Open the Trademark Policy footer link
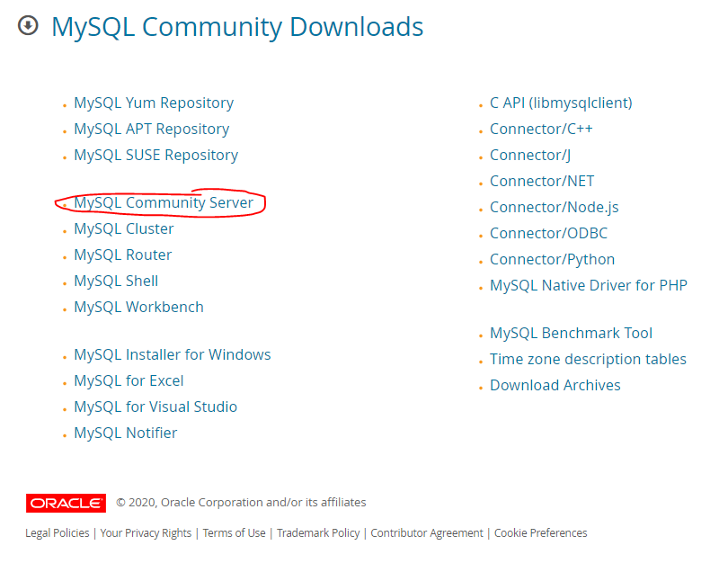The width and height of the screenshot is (728, 572). [318, 533]
